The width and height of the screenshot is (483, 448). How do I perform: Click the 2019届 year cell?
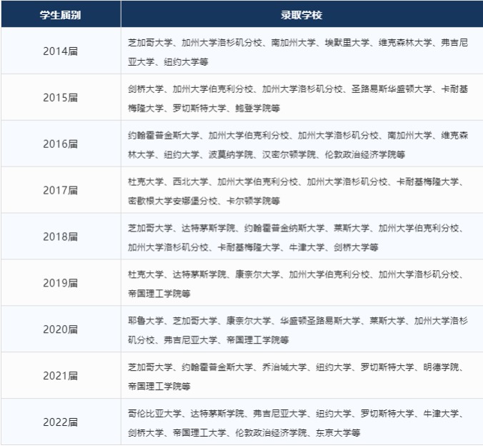point(60,284)
